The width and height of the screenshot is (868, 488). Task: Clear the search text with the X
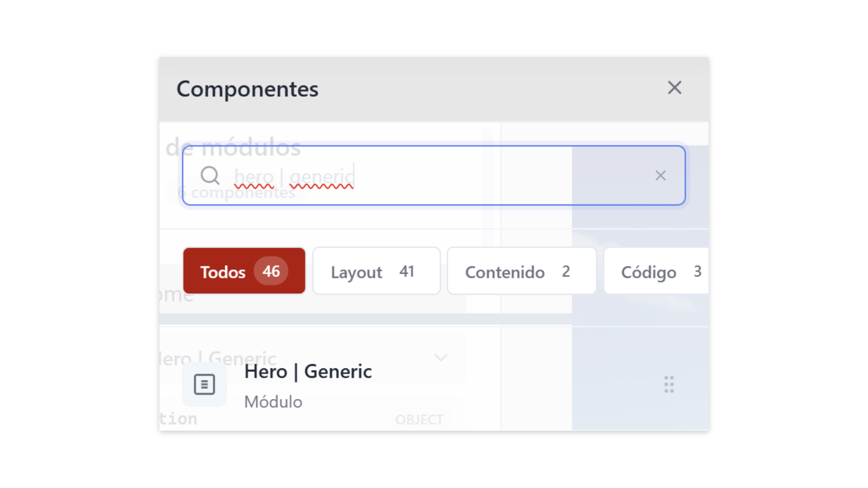660,175
